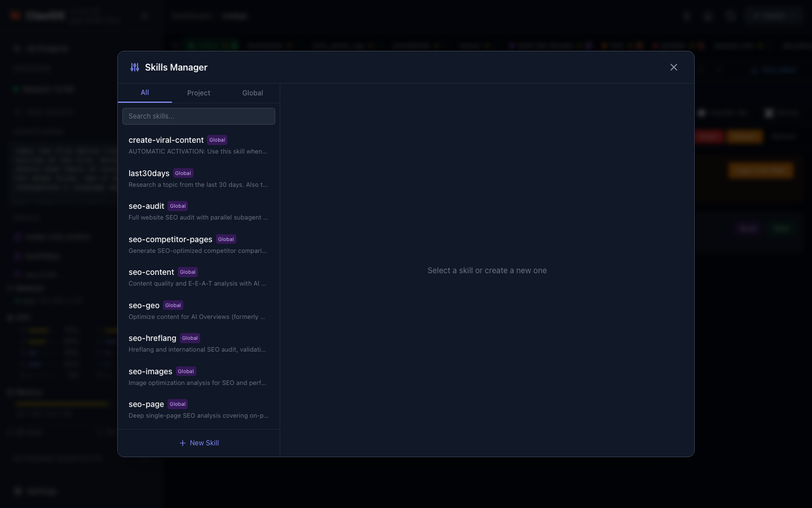Image resolution: width=812 pixels, height=508 pixels.
Task: Open the seo-page skill
Action: pyautogui.click(x=146, y=404)
